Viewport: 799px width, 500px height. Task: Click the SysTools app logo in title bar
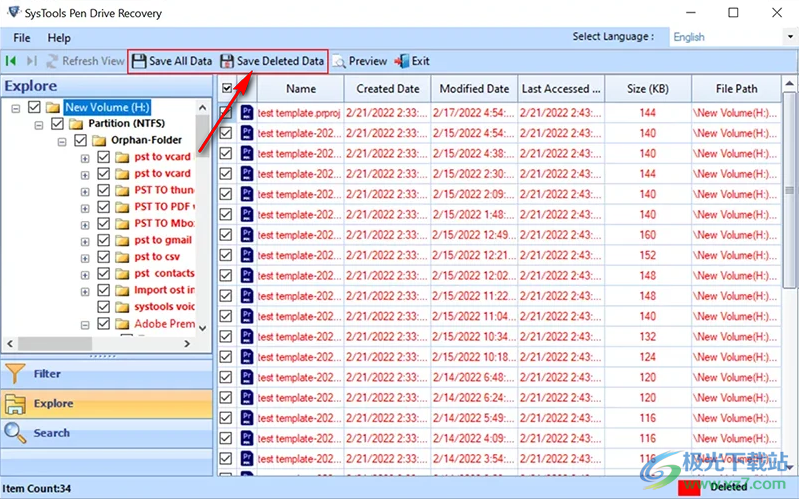[14, 12]
